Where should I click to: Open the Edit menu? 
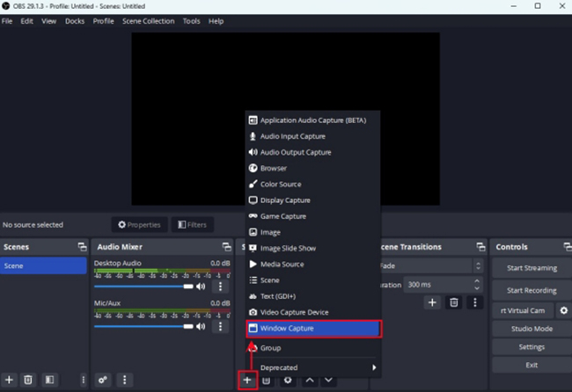click(26, 21)
